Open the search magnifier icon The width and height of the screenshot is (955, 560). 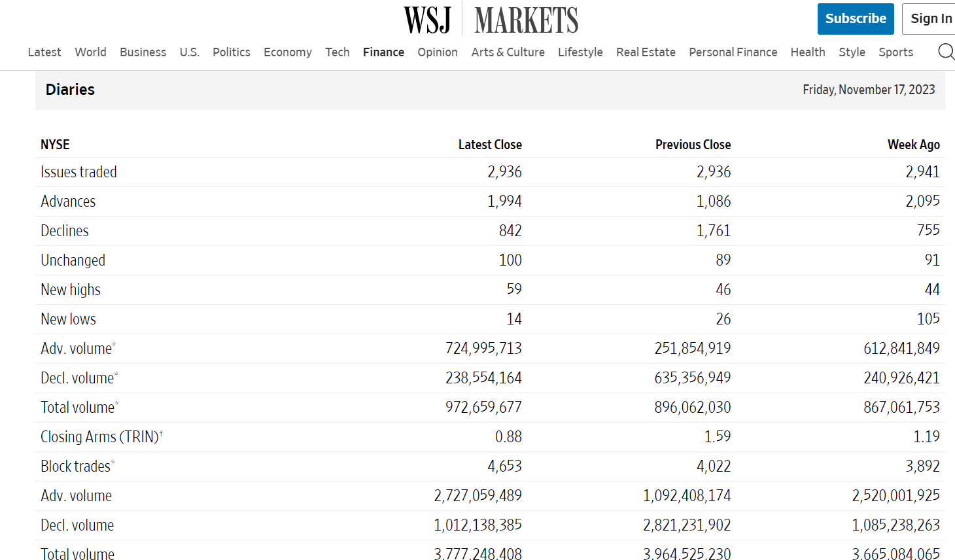[946, 52]
